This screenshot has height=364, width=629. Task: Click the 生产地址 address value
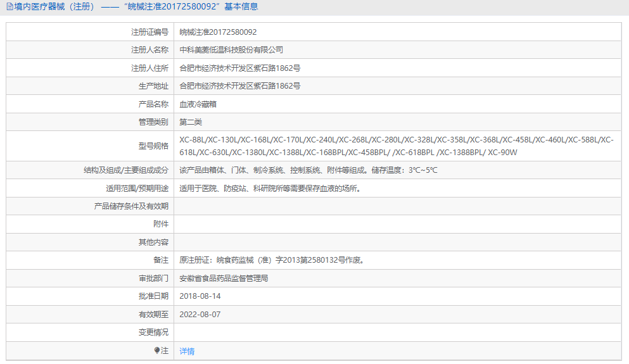(240, 86)
